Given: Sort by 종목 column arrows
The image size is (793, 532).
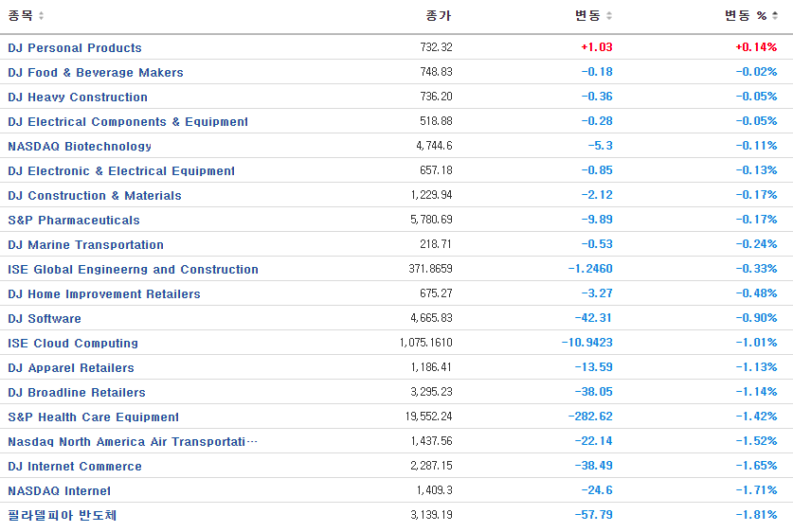Looking at the screenshot, I should tap(41, 16).
